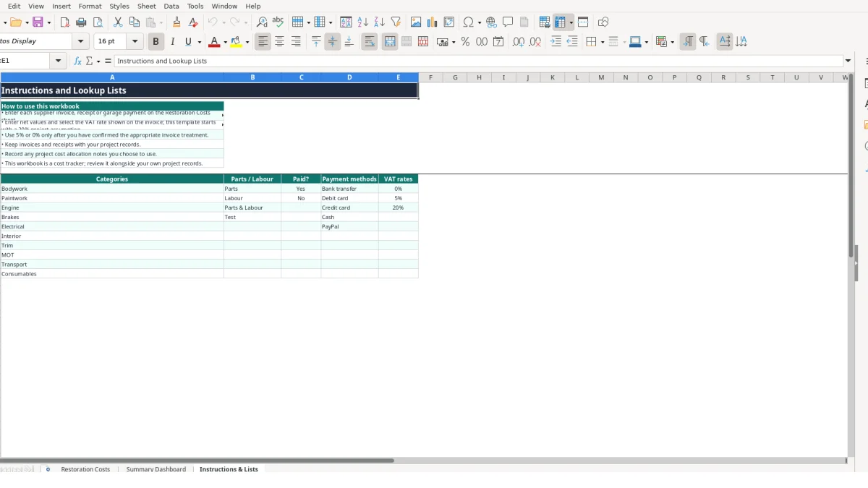868x488 pixels.
Task: Click the Spelling check abc icon
Action: click(x=278, y=22)
